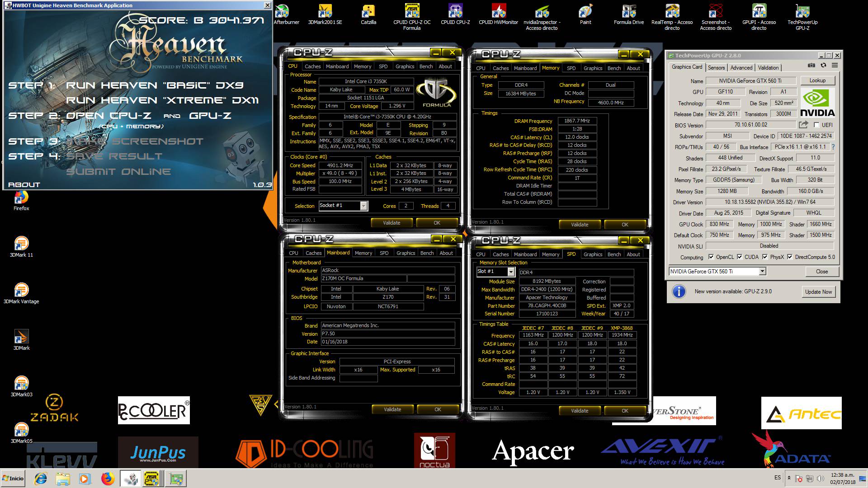Open the 3DMark Vantage desktop icon
The height and width of the screenshot is (488, 868).
click(x=21, y=294)
